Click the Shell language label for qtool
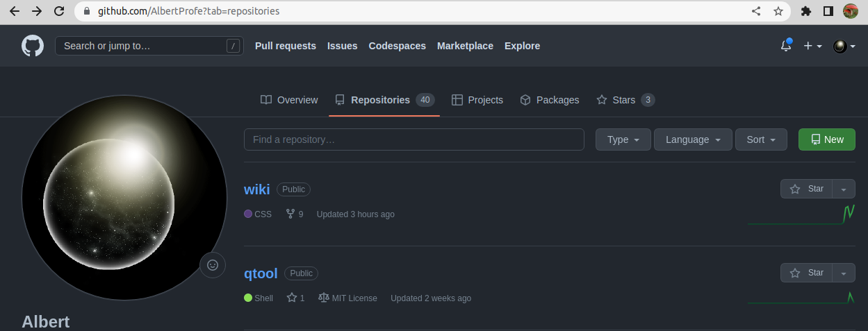The image size is (868, 331). [x=264, y=298]
